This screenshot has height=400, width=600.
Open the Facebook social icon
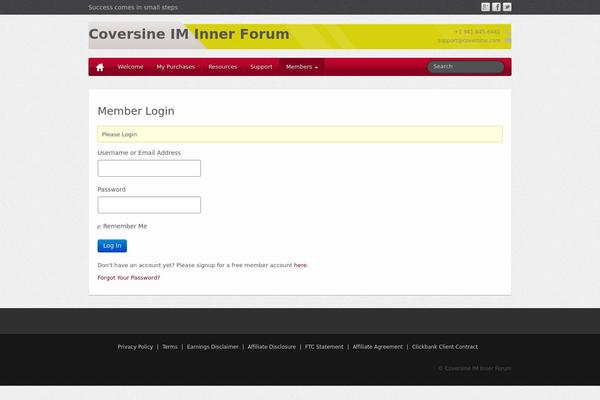point(496,7)
